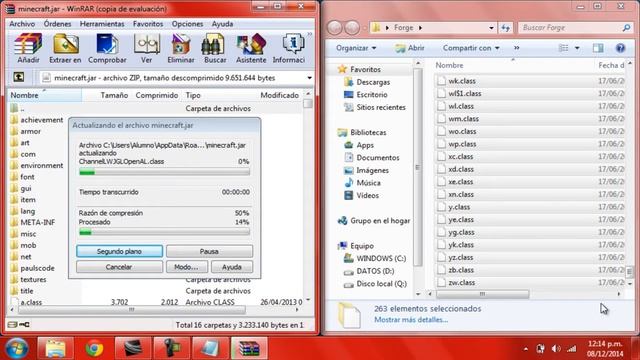
Task: Click the Añadir toolbar icon in WinRAR
Action: click(28, 49)
